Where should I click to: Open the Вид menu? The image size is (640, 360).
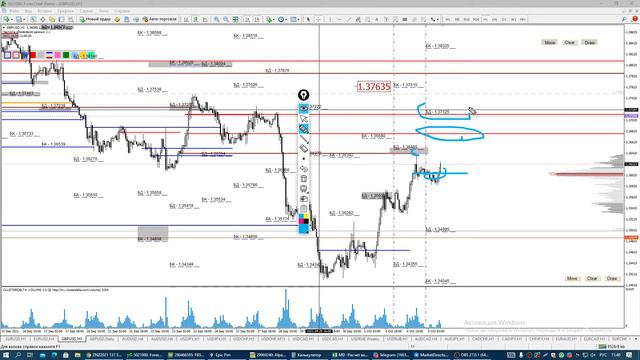pyautogui.click(x=28, y=11)
